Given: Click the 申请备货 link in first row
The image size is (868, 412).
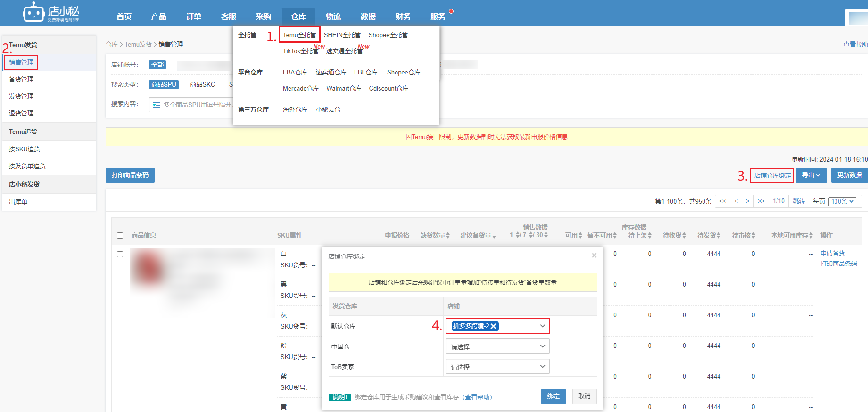Looking at the screenshot, I should 833,253.
